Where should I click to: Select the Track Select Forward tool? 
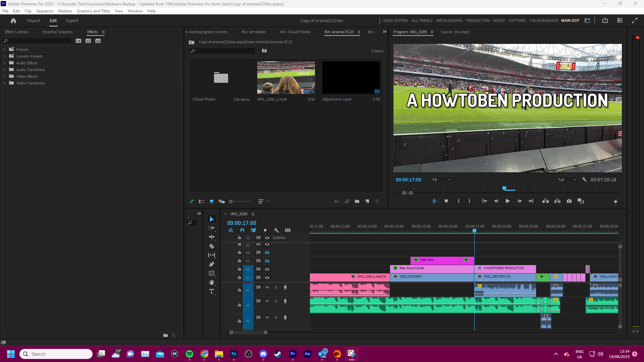tap(212, 228)
